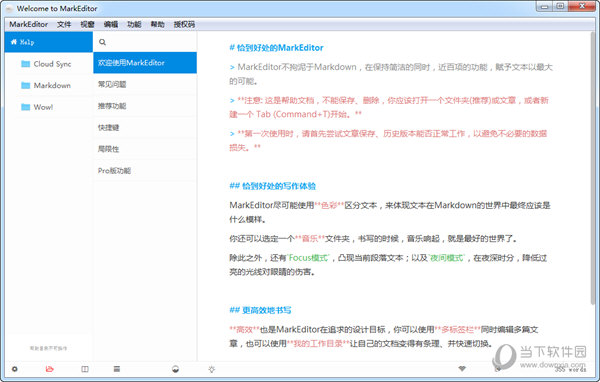Toggle the split column layout icon

pos(85,369)
